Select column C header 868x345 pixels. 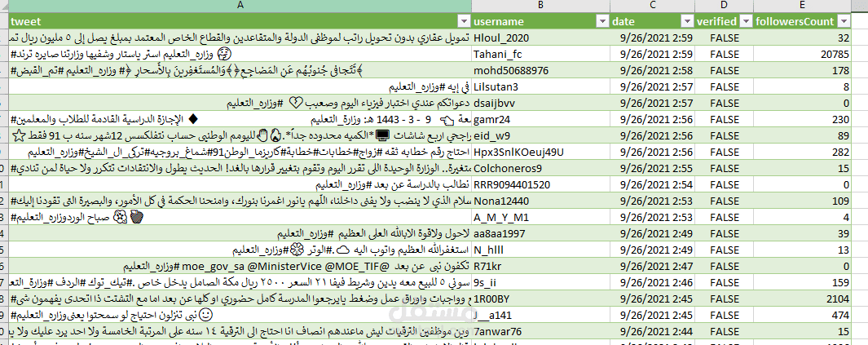653,5
